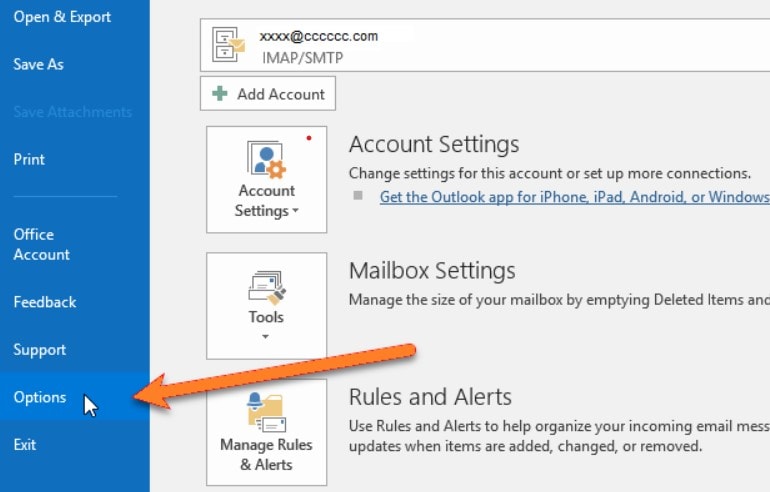Viewport: 770px width, 492px height.
Task: Follow the Get the Outlook app link
Action: pyautogui.click(x=575, y=196)
